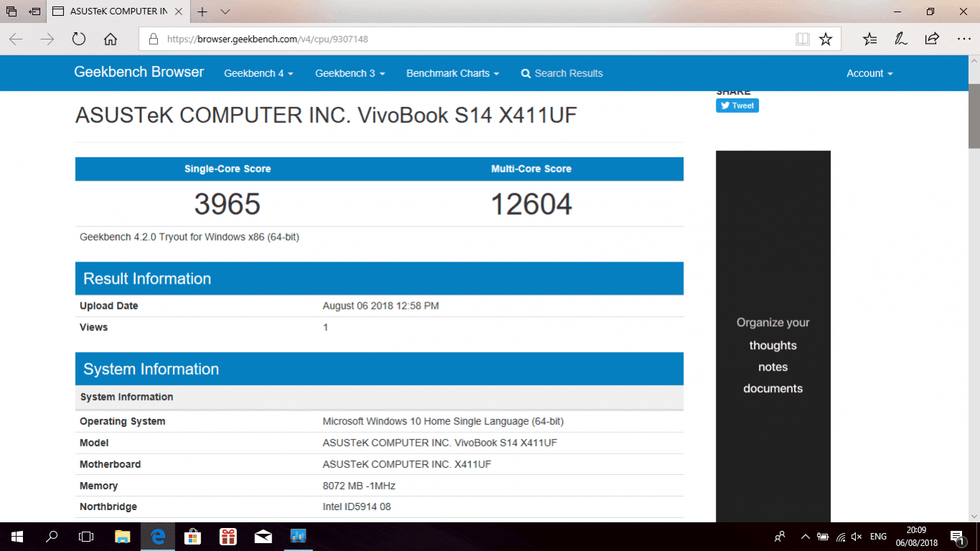Open the Account dropdown menu
The height and width of the screenshot is (551, 980).
[869, 73]
